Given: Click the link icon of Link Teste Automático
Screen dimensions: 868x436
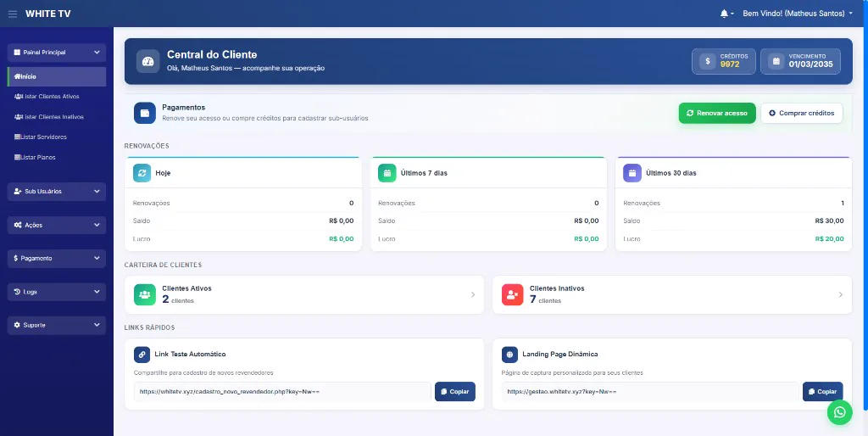Looking at the screenshot, I should [x=142, y=355].
